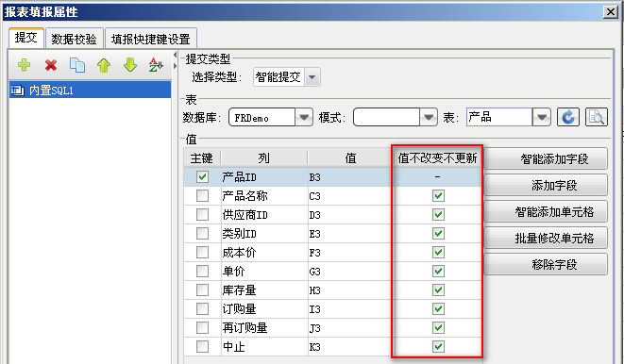Select 内置SQL1 in the list
This screenshot has width=624, height=364.
[90, 91]
